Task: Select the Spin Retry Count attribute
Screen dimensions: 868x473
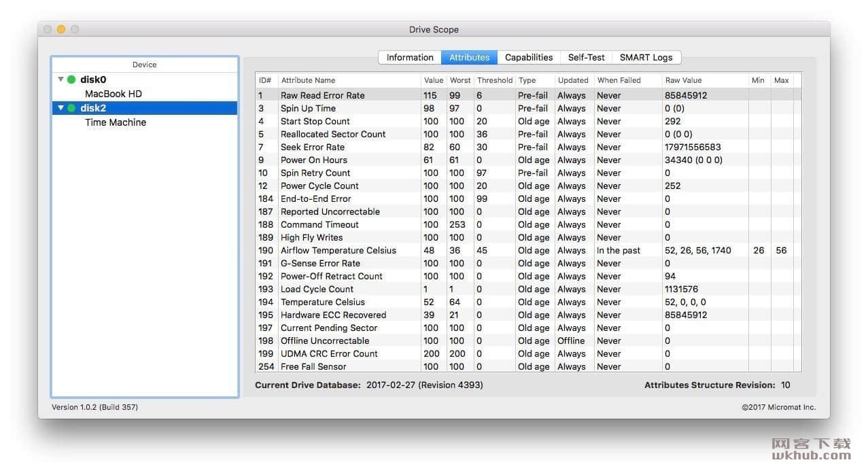Action: 528,173
